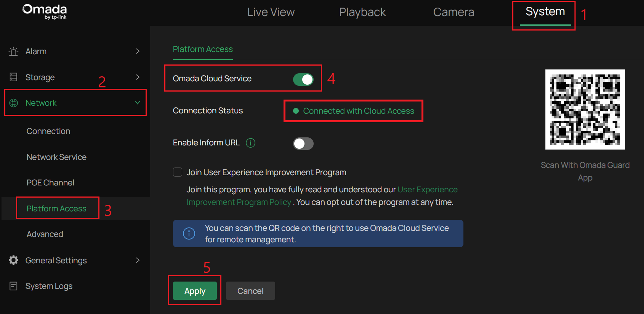
Task: Click the Apply button
Action: tap(195, 291)
